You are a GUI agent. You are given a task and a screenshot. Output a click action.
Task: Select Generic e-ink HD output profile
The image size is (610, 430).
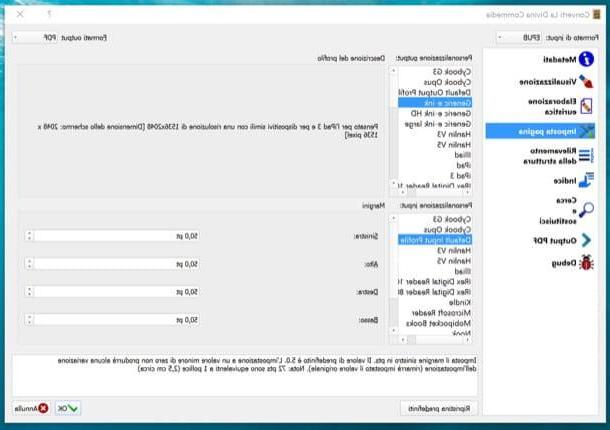coord(435,113)
